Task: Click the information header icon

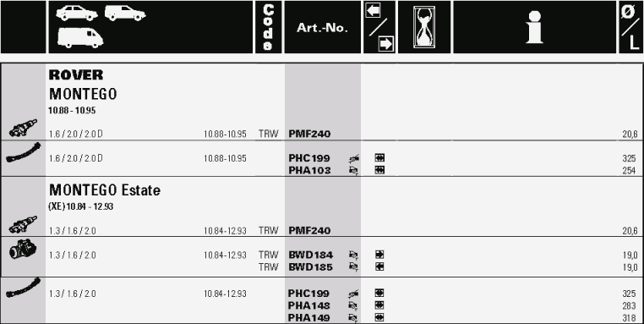Action: (535, 27)
